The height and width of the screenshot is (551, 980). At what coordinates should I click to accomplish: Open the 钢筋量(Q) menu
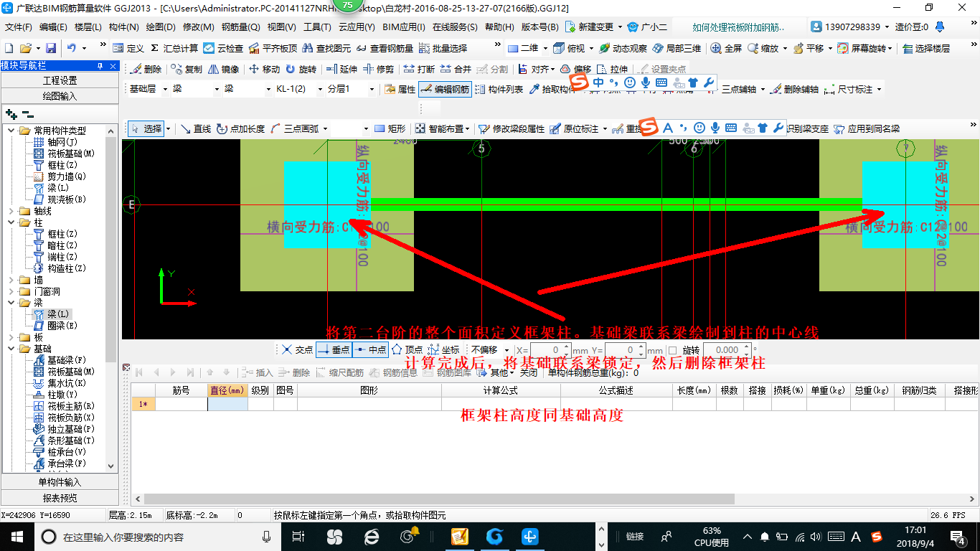pyautogui.click(x=240, y=27)
